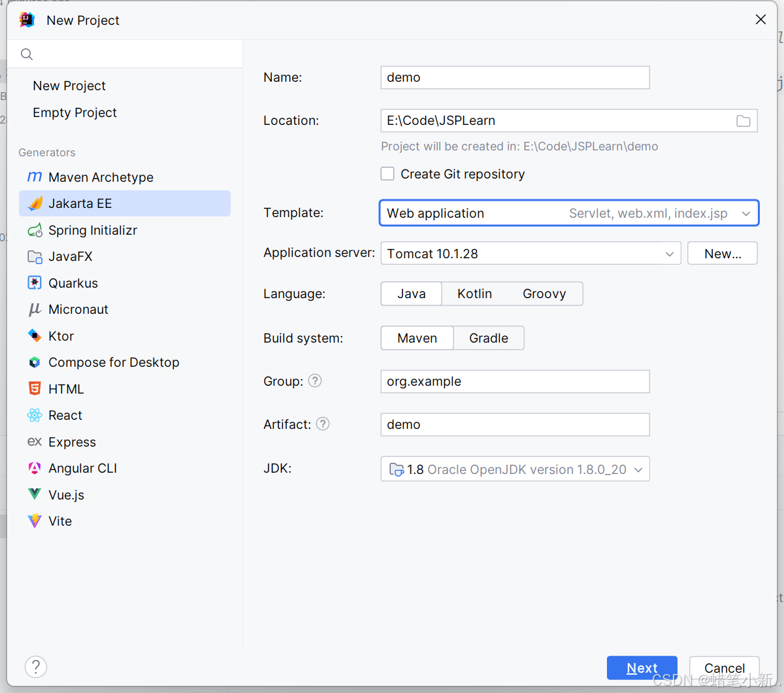Choose Gradle as build system
Viewport: 784px width, 693px height.
489,338
